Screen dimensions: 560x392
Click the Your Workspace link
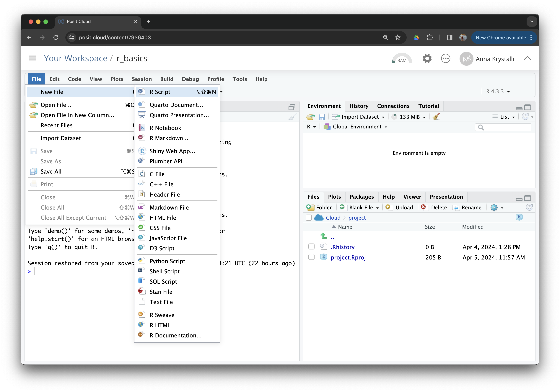pos(75,58)
